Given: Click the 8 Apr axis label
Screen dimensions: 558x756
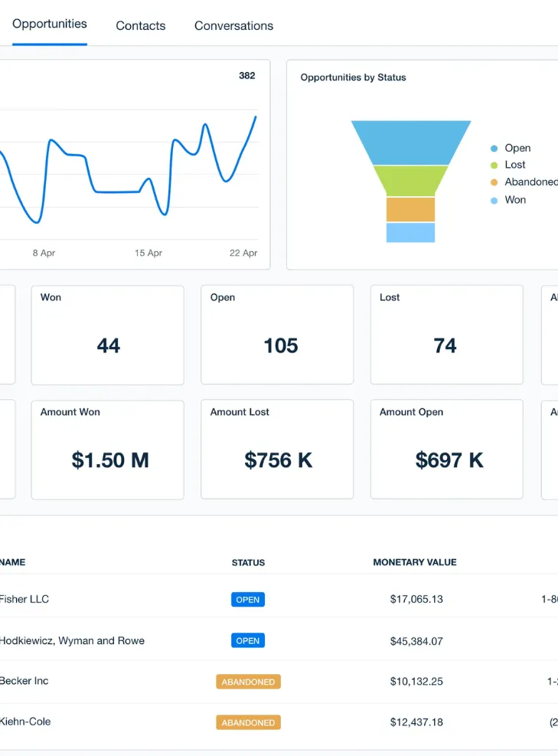Looking at the screenshot, I should click(44, 253).
